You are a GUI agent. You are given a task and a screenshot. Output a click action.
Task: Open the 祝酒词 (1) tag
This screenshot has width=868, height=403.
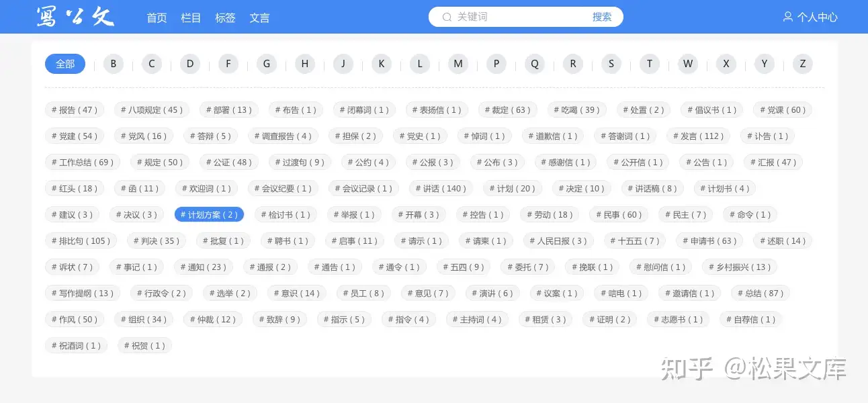click(76, 346)
